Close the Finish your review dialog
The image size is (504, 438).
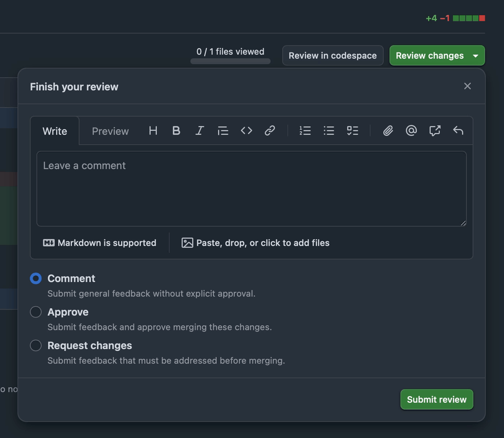467,86
